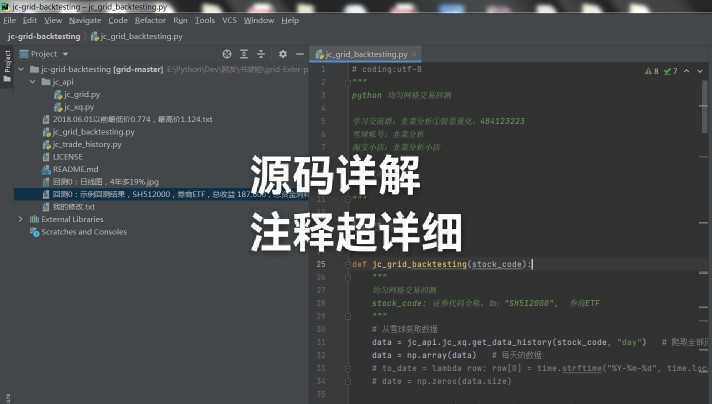The image size is (712, 404).
Task: Open the Edit menu
Action: pos(30,20)
